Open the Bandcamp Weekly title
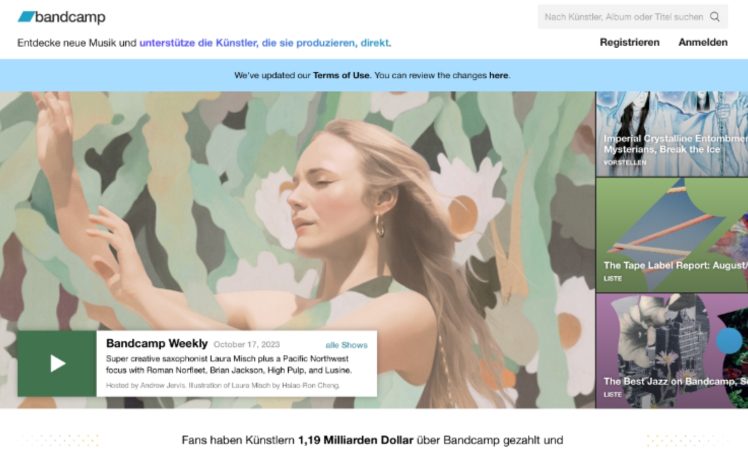Viewport: 748px width, 450px height. click(157, 344)
